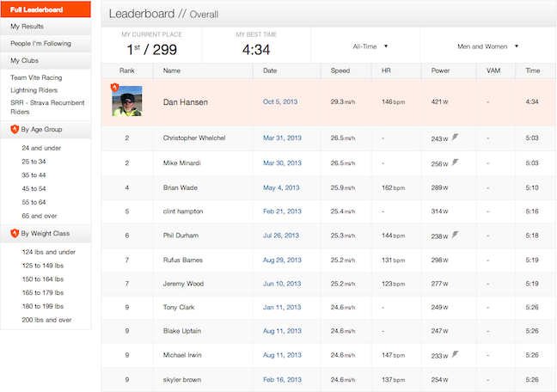557x392 pixels.
Task: Choose the 25 to 34 age group
Action: tap(34, 162)
